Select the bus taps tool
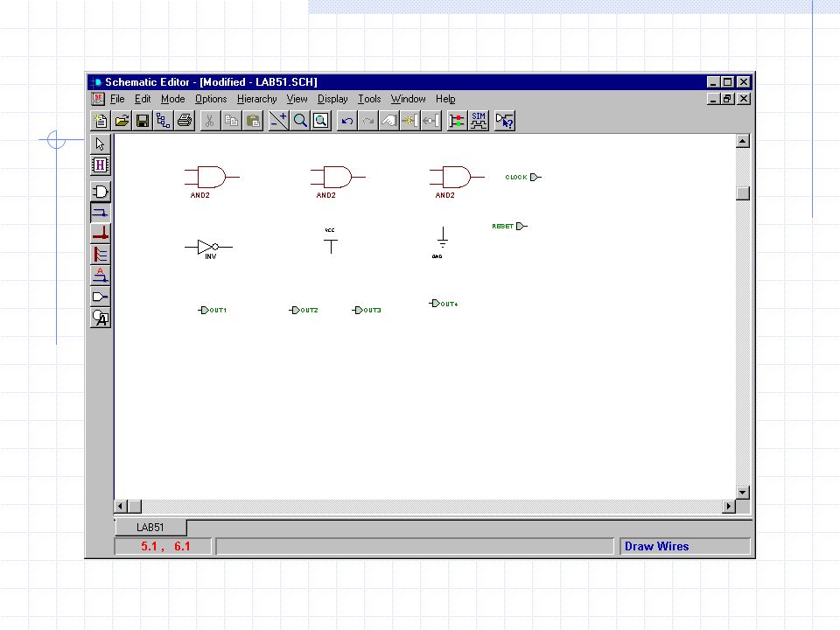This screenshot has height=630, width=840. point(100,255)
